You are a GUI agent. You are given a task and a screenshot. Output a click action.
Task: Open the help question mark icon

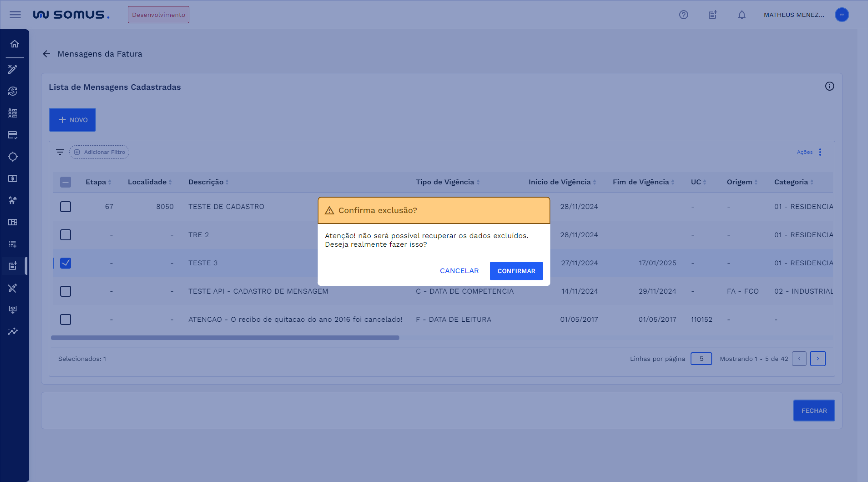coord(683,15)
